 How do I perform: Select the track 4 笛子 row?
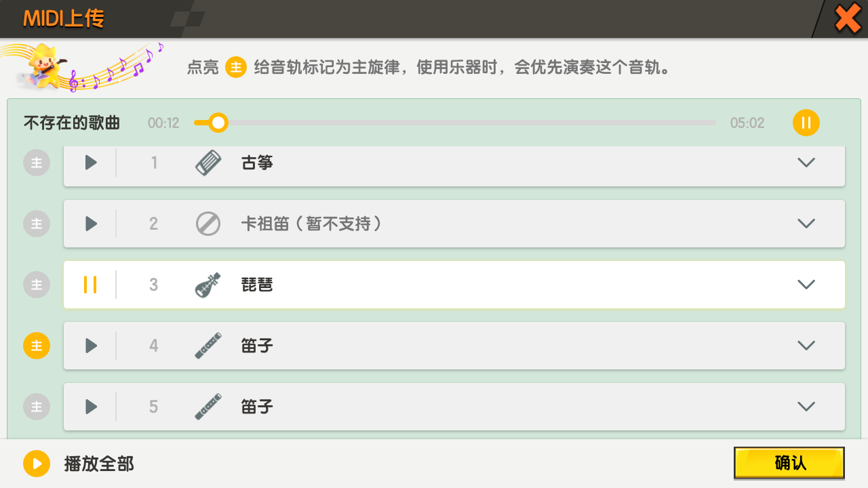coord(454,346)
